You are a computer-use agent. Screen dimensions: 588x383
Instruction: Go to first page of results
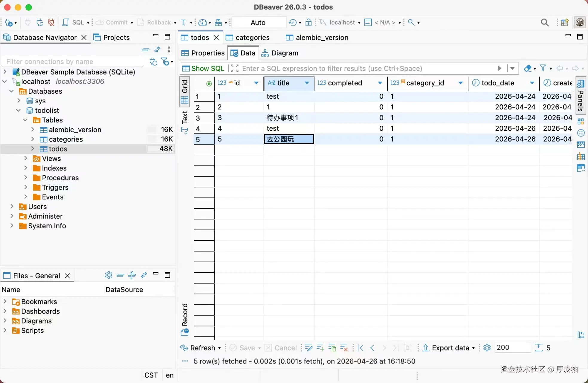[x=361, y=348]
